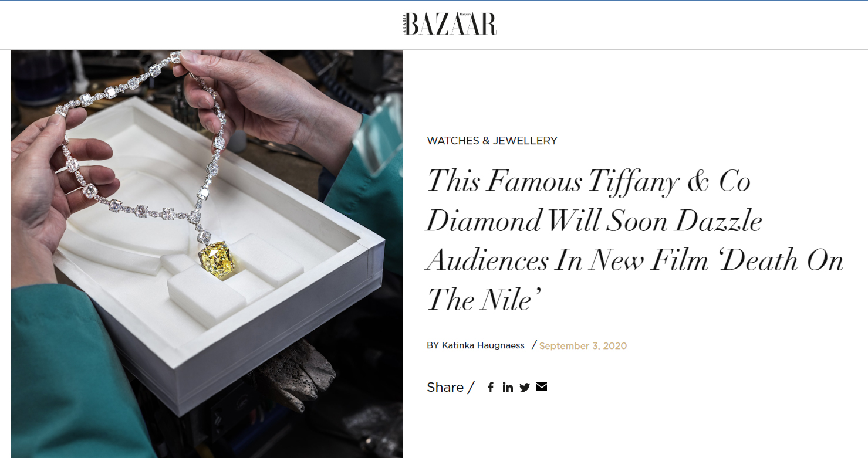Screen dimensions: 868x458
Task: Click "Tiffany & Co" in the headline
Action: click(668, 180)
